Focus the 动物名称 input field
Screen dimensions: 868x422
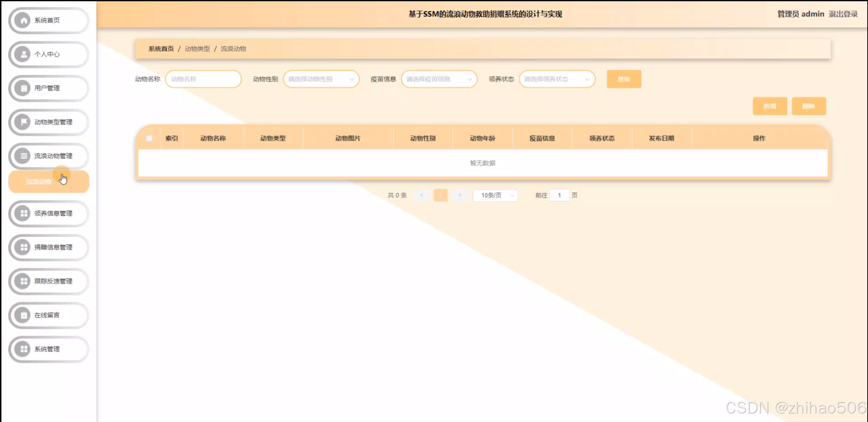[x=203, y=79]
